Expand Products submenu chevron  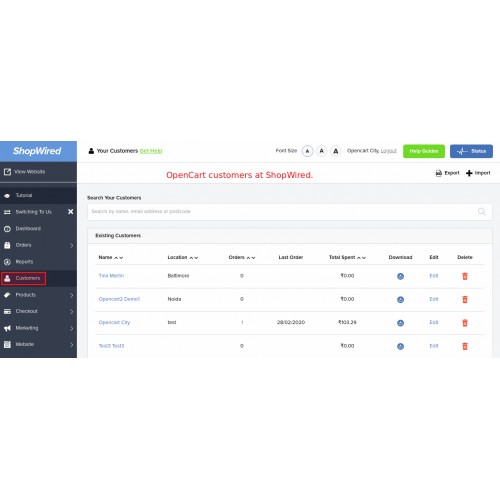pyautogui.click(x=71, y=295)
